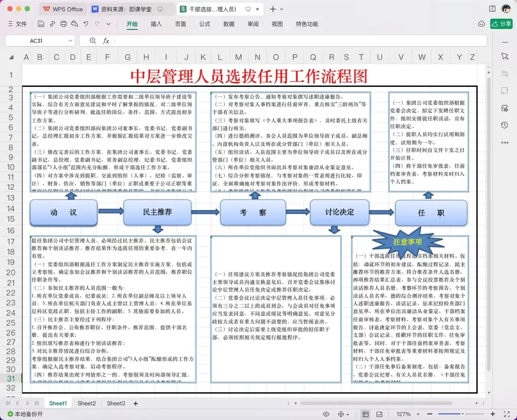
Task: Expand the new tab dropdown arrow
Action: 282,9
